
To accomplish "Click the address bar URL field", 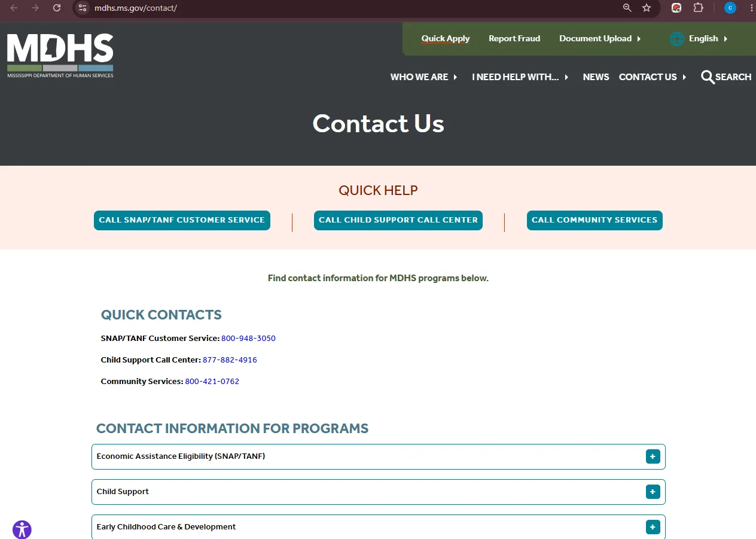I will click(353, 8).
